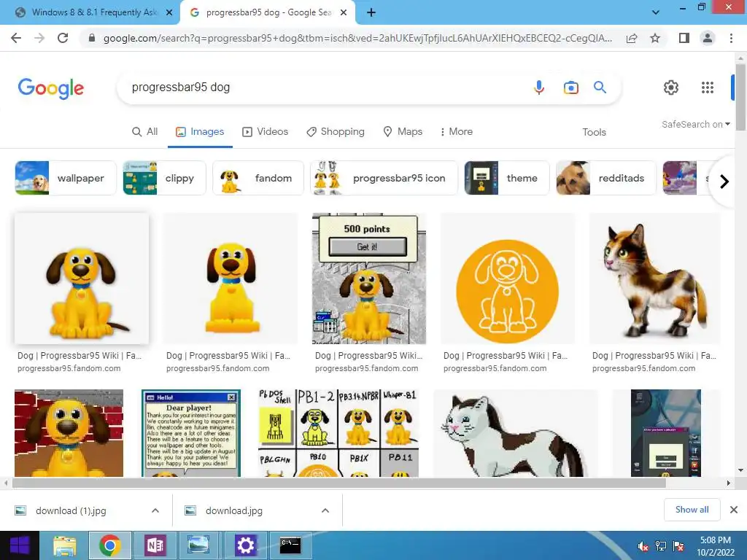The image size is (747, 560).
Task: Click the address bar URL
Action: coord(357,38)
